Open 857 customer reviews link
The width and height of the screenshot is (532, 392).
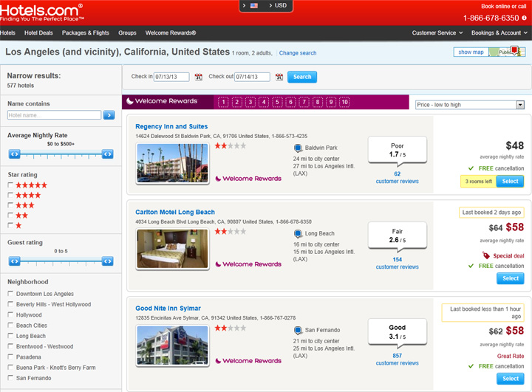click(398, 360)
